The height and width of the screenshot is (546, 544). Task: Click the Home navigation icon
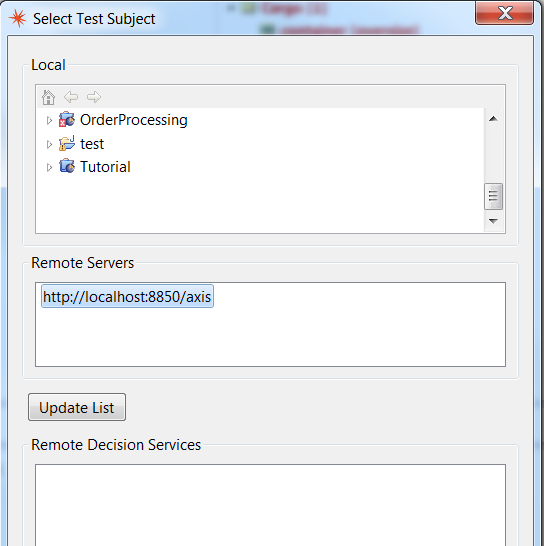[48, 97]
